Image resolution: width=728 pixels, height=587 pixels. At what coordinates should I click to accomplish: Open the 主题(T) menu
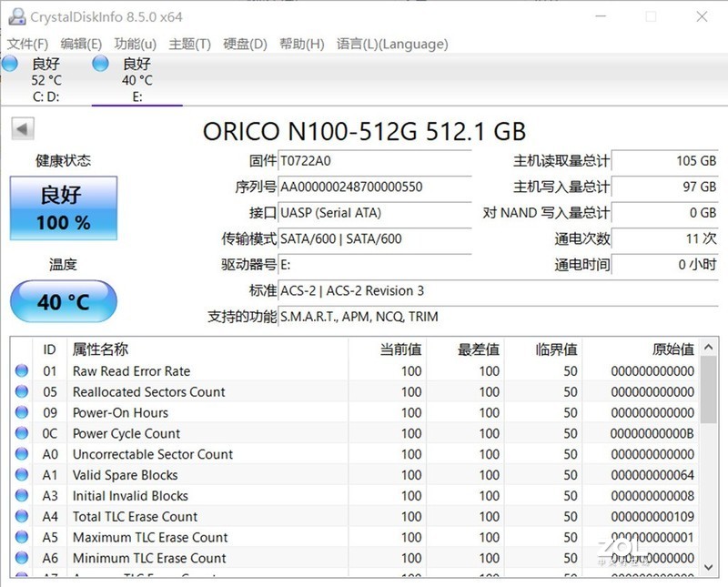click(188, 43)
